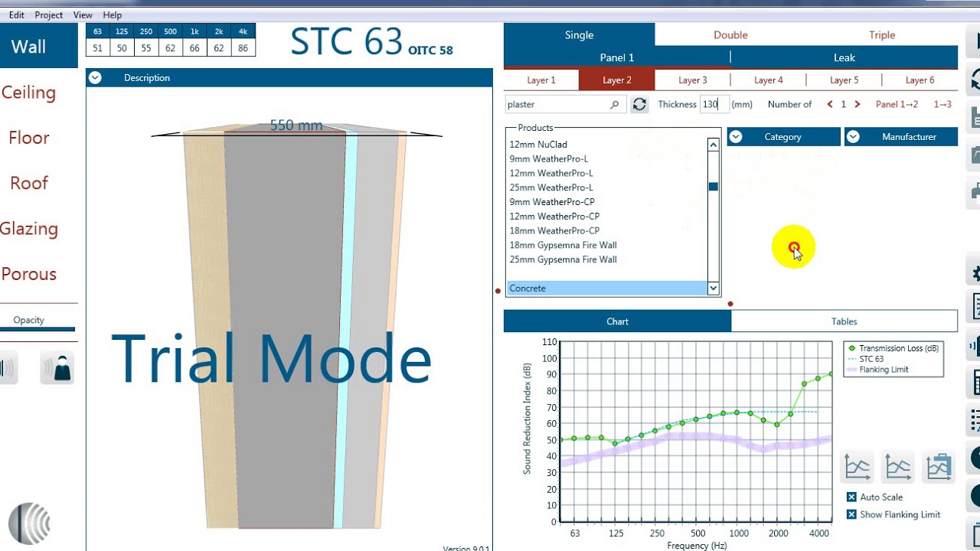The image size is (980, 551).
Task: Click the Panel 1→2 link
Action: point(897,104)
